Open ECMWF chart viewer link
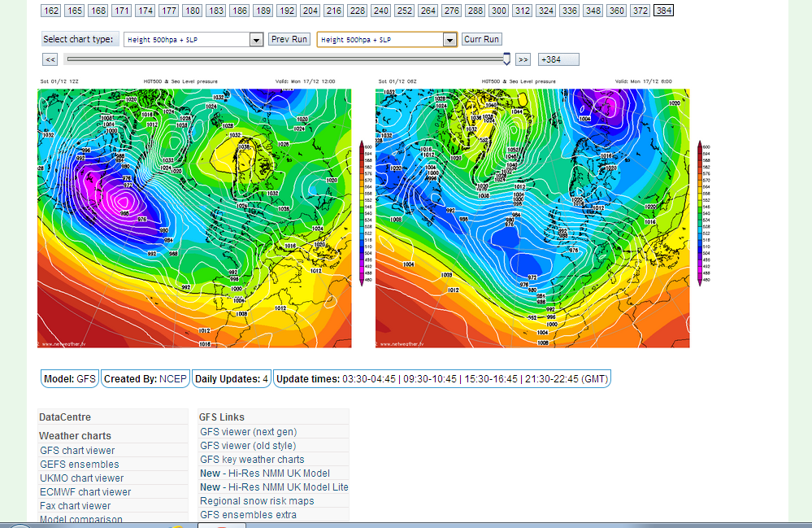812x528 pixels. [85, 491]
